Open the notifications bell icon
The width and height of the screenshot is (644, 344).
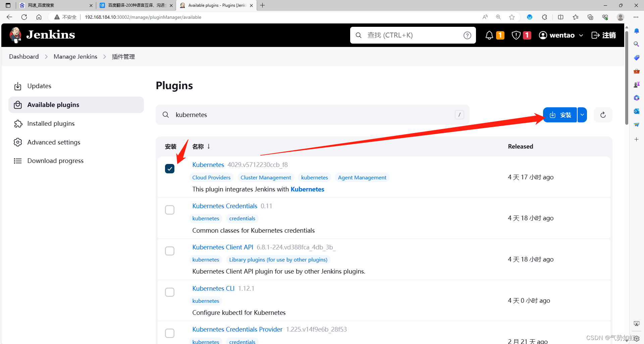click(x=489, y=35)
